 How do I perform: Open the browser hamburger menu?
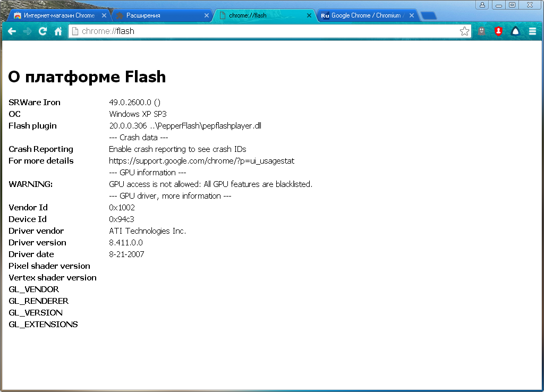coord(532,31)
